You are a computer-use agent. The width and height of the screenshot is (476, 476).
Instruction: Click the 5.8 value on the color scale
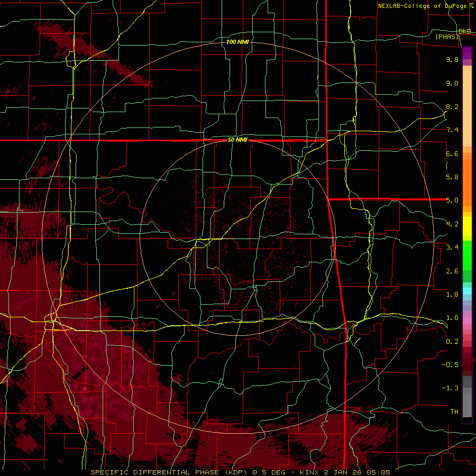coord(452,177)
